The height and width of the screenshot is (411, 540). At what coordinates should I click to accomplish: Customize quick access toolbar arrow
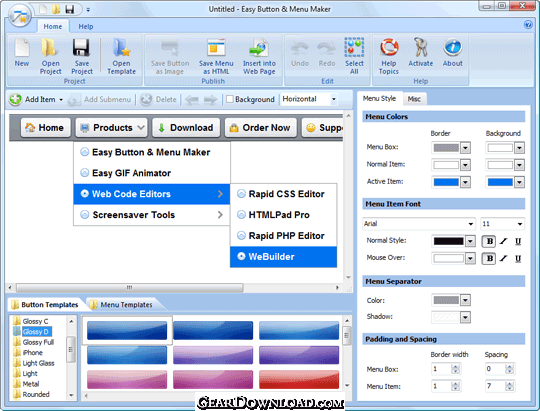point(88,10)
